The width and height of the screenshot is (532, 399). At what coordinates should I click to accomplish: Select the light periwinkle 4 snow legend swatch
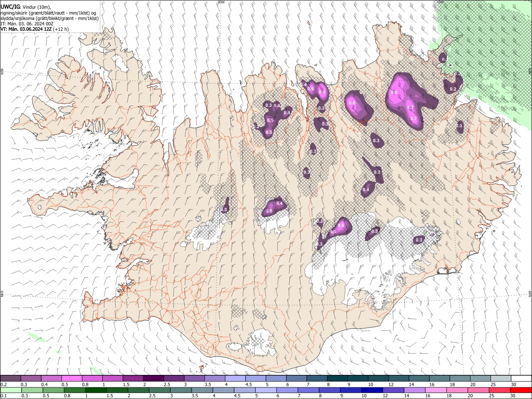coord(235,378)
